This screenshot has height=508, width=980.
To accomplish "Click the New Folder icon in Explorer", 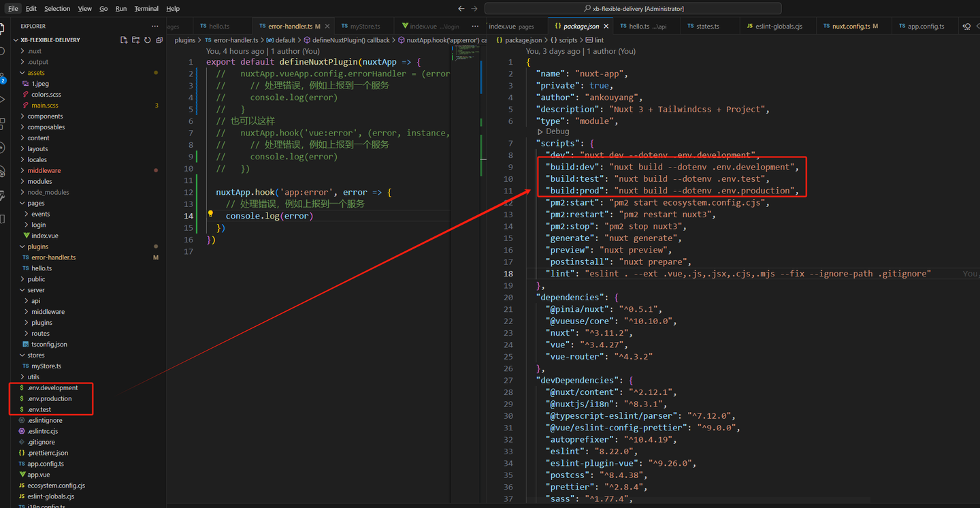I will tap(135, 40).
